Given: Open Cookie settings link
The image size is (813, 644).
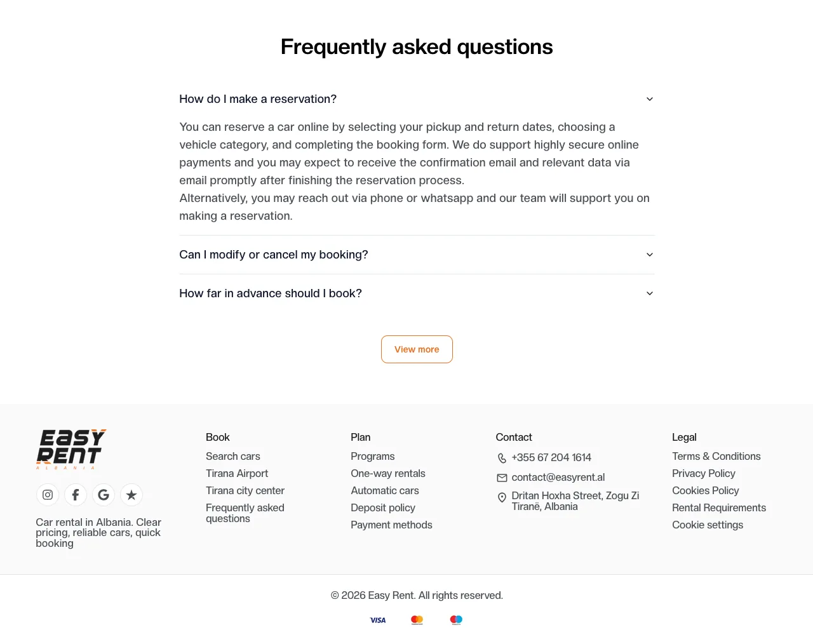Looking at the screenshot, I should click(x=708, y=525).
